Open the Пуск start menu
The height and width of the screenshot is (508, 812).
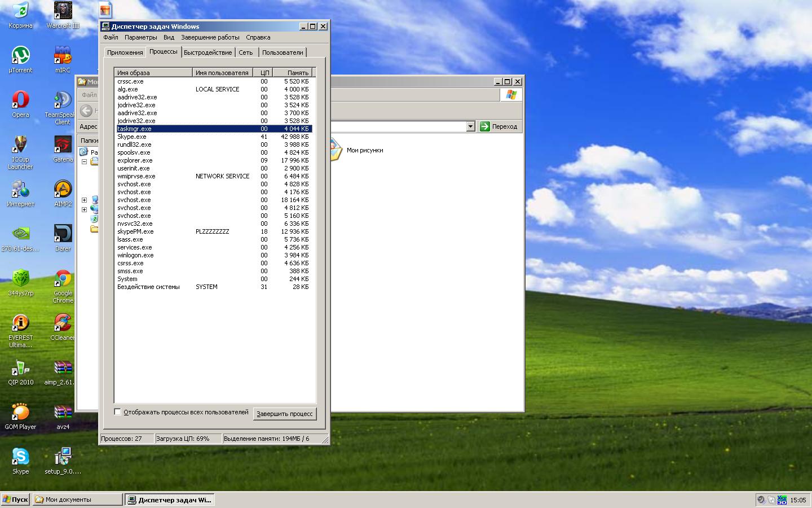pos(15,500)
